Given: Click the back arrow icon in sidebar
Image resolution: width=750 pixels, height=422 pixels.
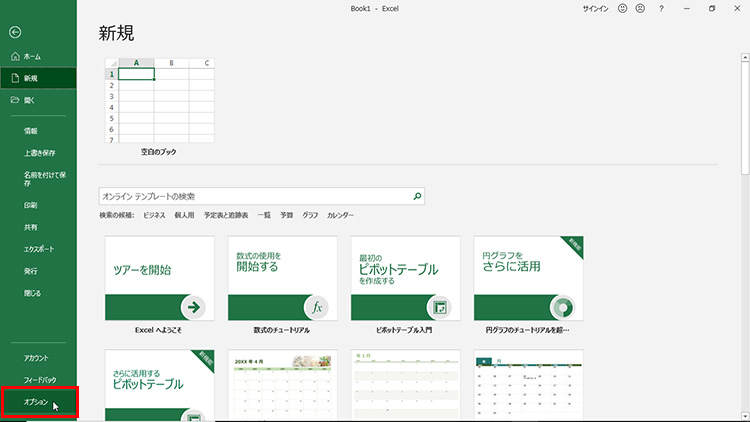Looking at the screenshot, I should pyautogui.click(x=15, y=32).
